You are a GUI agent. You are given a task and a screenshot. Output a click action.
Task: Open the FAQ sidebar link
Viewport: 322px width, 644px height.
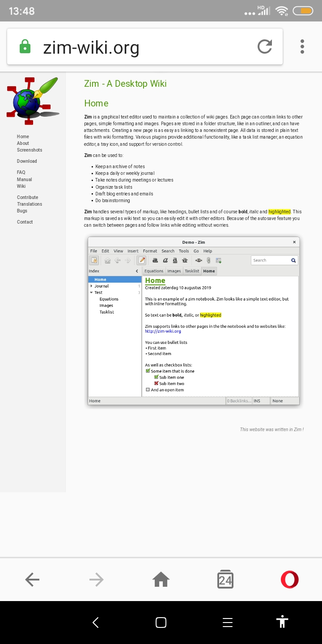coord(21,172)
